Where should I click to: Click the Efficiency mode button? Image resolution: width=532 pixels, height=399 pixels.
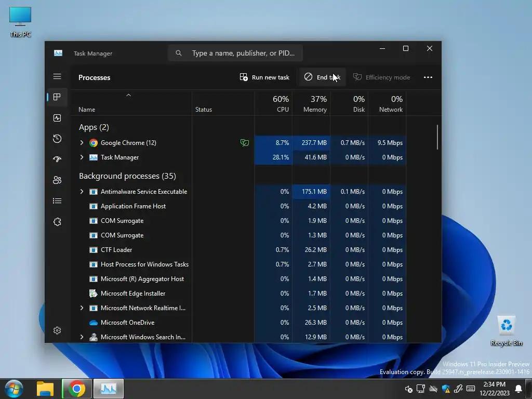[381, 77]
